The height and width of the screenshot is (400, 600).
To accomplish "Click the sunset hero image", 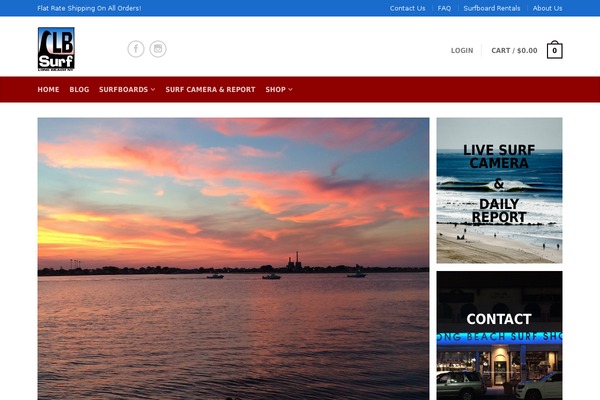I will coord(233,258).
